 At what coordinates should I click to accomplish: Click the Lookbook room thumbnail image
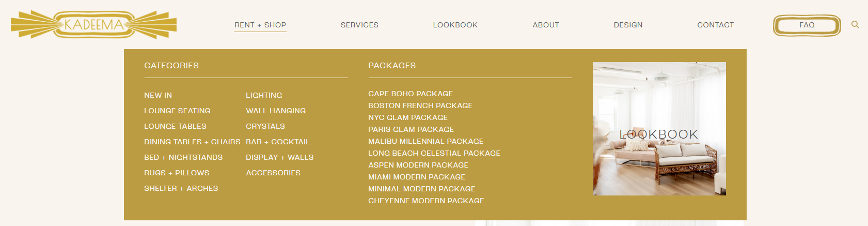click(x=659, y=129)
